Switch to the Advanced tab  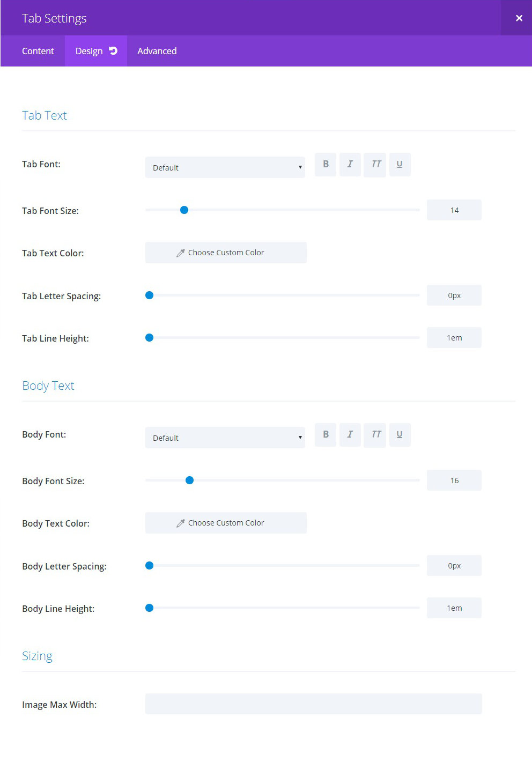pyautogui.click(x=157, y=51)
